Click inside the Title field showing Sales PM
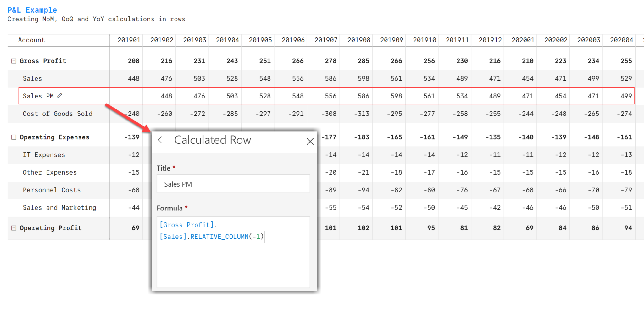 (233, 184)
